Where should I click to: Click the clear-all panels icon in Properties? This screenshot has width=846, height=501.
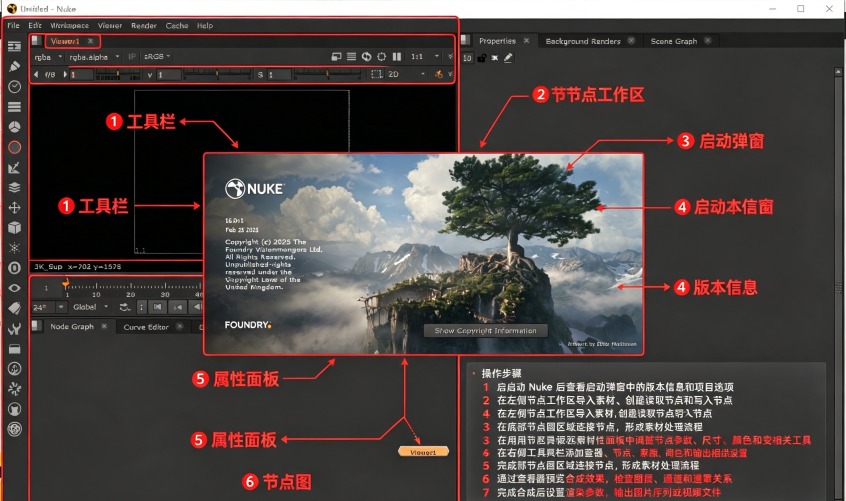[x=495, y=58]
